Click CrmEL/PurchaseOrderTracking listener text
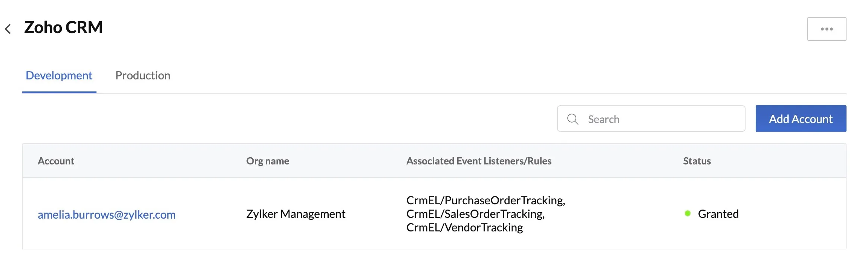 [485, 200]
